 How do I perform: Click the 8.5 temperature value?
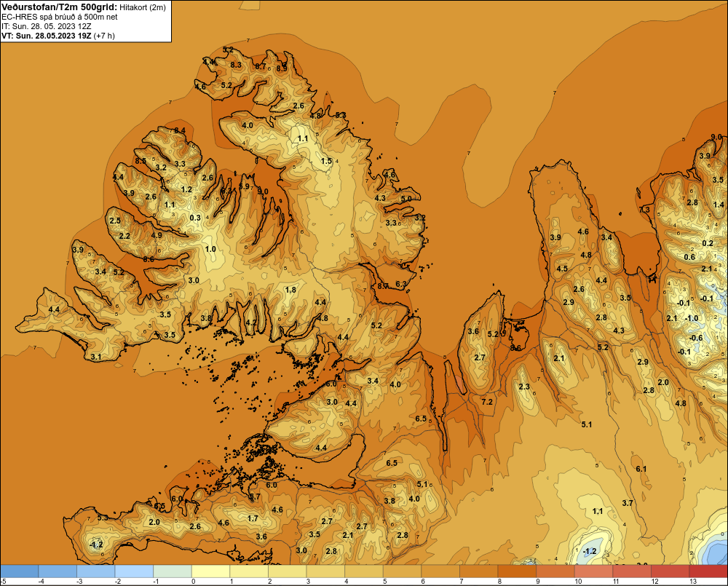point(141,161)
